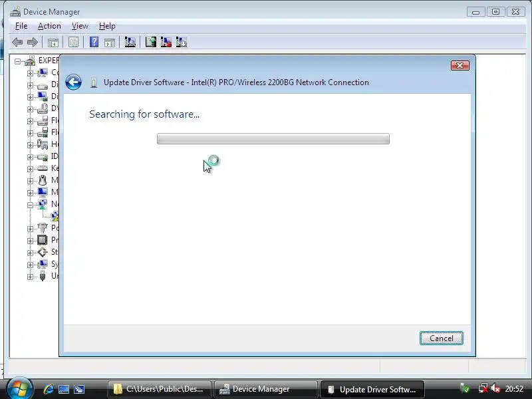The width and height of the screenshot is (532, 399).
Task: Close the Update Driver Software dialog
Action: click(460, 65)
